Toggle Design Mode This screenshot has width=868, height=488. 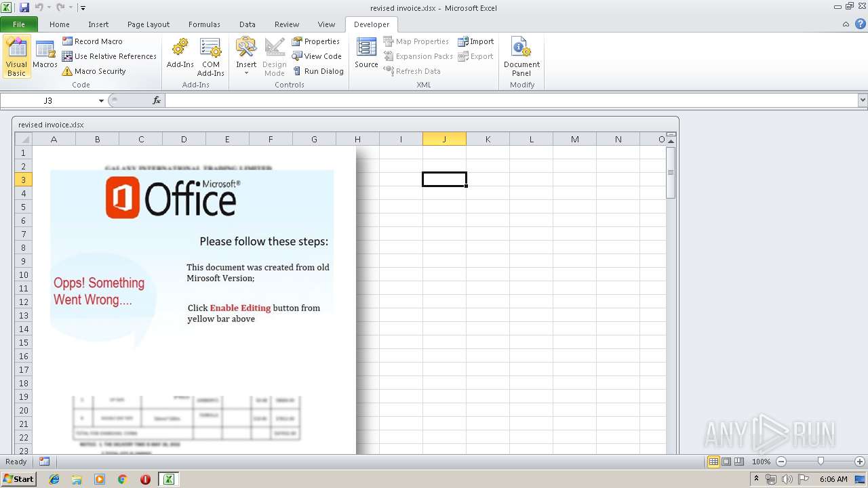pyautogui.click(x=275, y=57)
